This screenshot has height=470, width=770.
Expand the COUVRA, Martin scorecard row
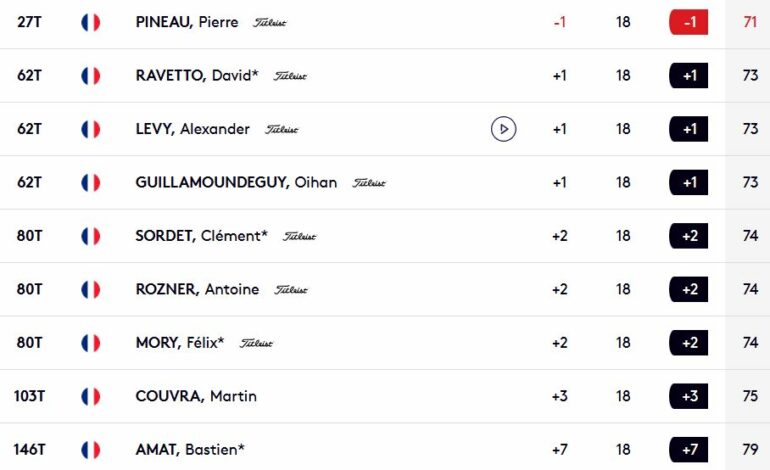tap(385, 396)
